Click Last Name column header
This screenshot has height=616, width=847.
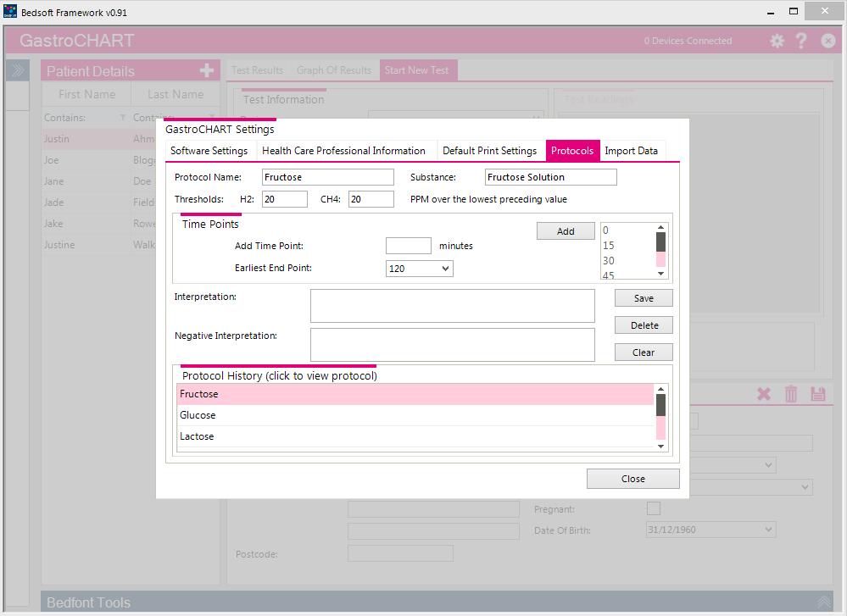176,94
